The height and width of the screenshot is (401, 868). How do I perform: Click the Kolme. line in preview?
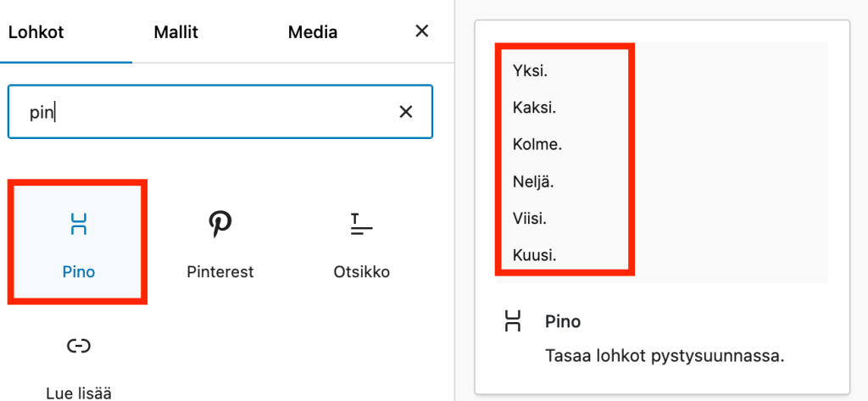(537, 145)
